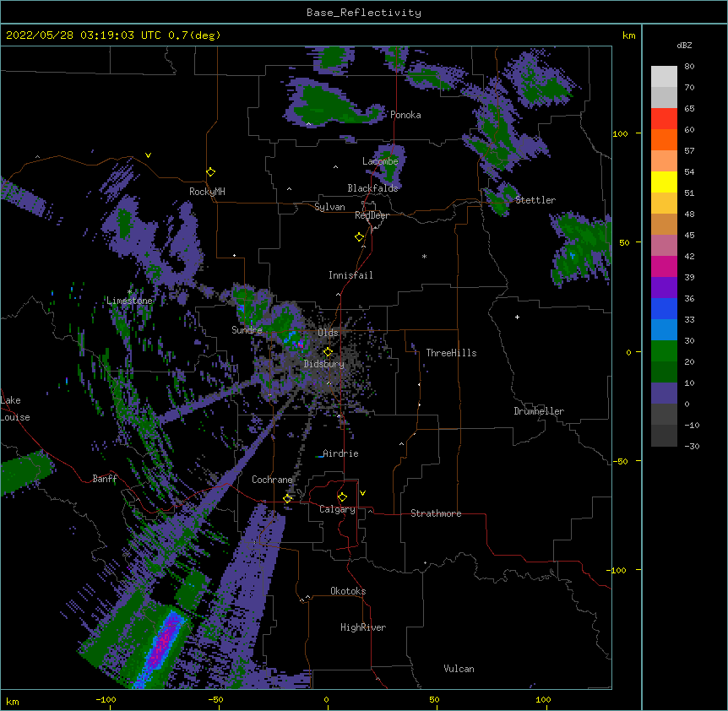
Task: Click the Sylvan label
Action: point(329,207)
